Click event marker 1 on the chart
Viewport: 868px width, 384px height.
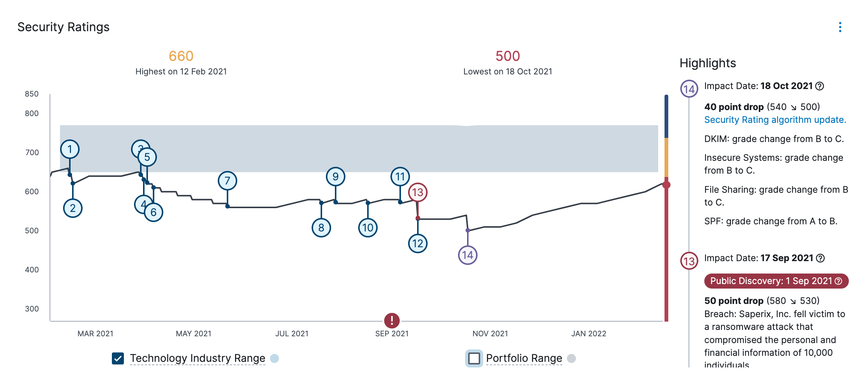click(x=70, y=149)
